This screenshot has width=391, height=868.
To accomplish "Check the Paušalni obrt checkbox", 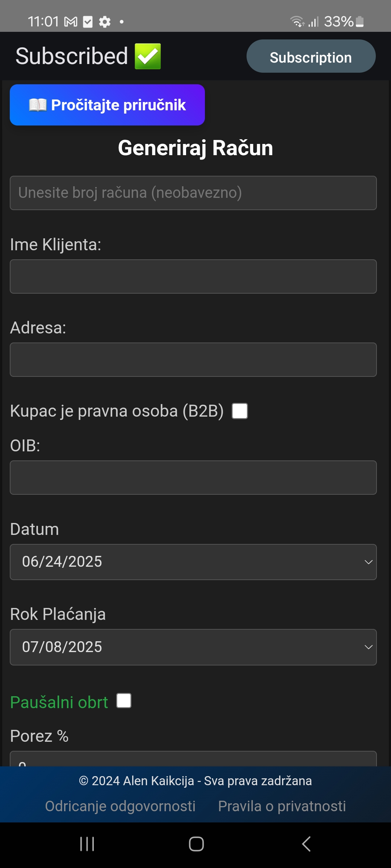I will pos(124,701).
